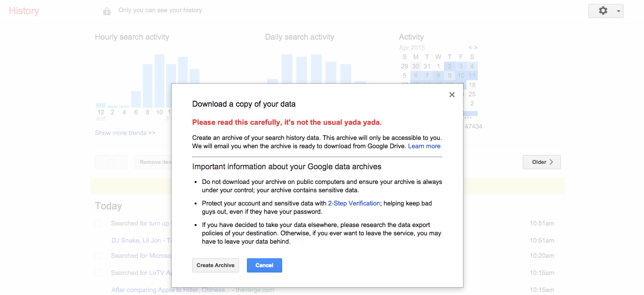
Task: Click 'Show more trends >>'
Action: (125, 133)
